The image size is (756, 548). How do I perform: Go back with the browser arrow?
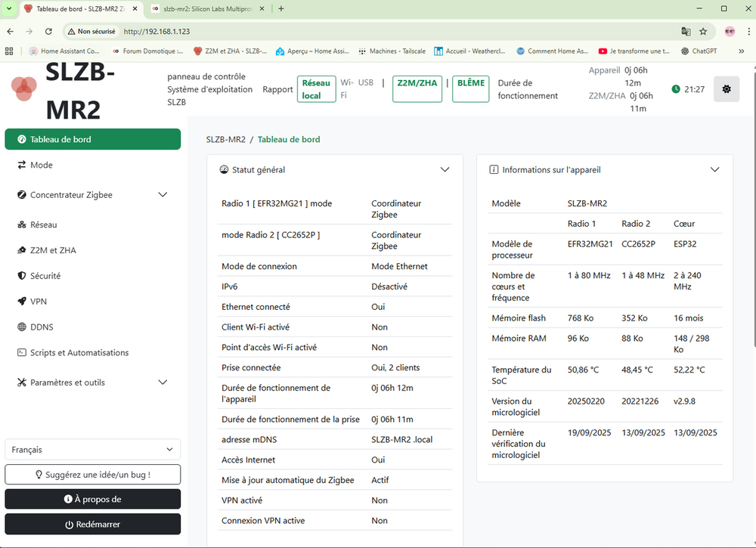[x=11, y=31]
